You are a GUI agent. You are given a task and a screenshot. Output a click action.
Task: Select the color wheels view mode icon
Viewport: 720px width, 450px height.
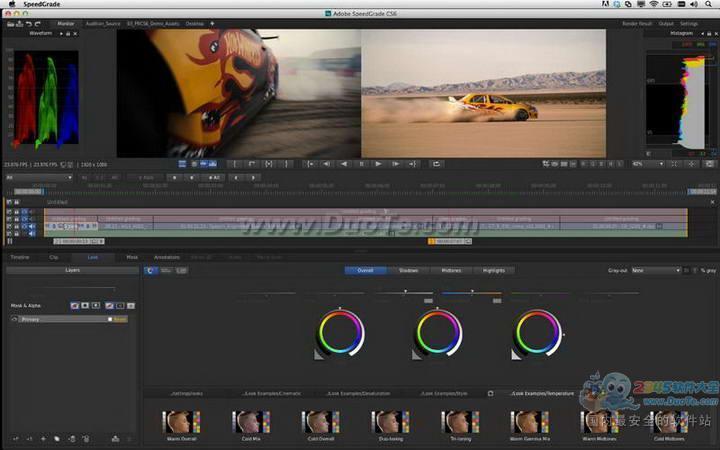tap(151, 270)
